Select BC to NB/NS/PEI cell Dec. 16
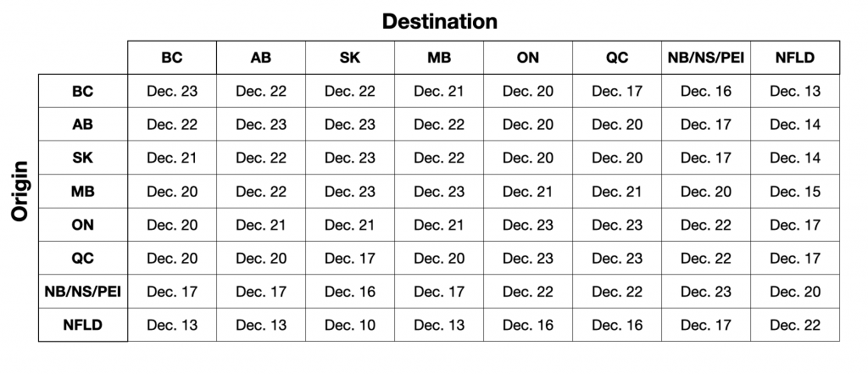This screenshot has height=374, width=868. [x=706, y=91]
